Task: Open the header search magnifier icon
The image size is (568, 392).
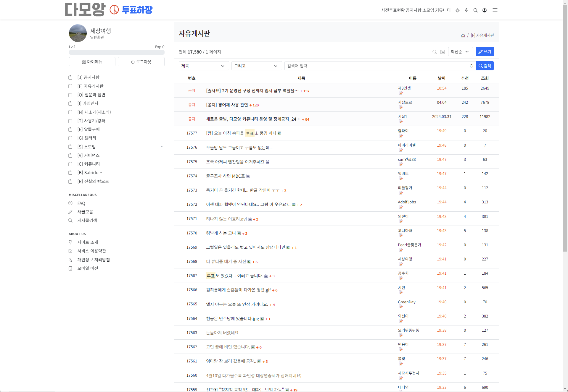Action: [x=476, y=10]
